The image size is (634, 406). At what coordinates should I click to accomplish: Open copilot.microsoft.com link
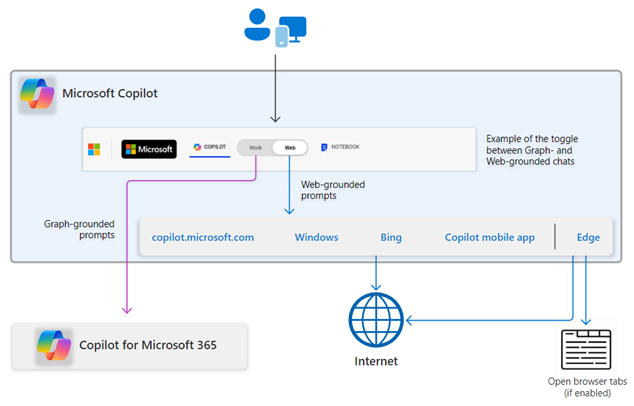(x=203, y=237)
